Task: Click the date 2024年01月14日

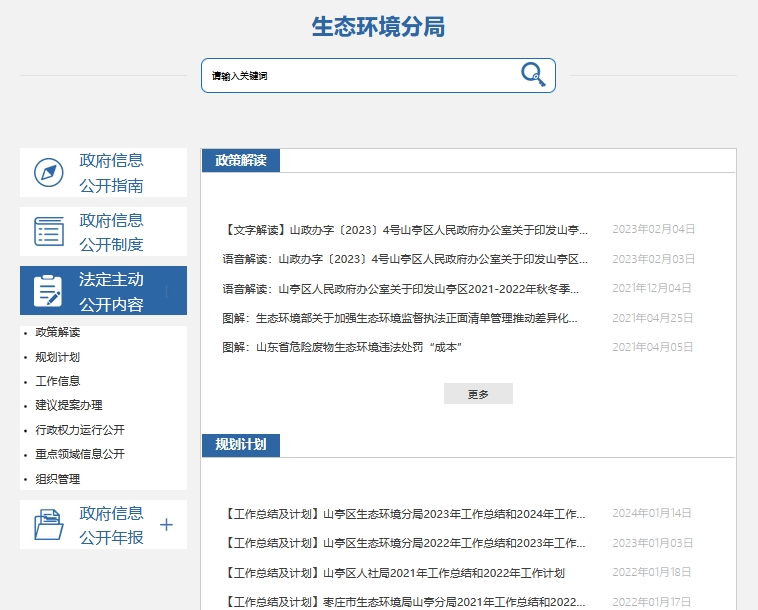Action: pos(652,513)
